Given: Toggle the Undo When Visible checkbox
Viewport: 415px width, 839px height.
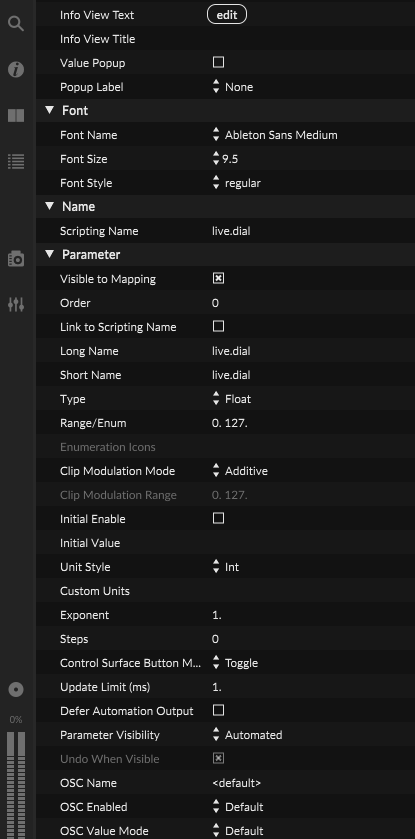Looking at the screenshot, I should click(x=218, y=758).
